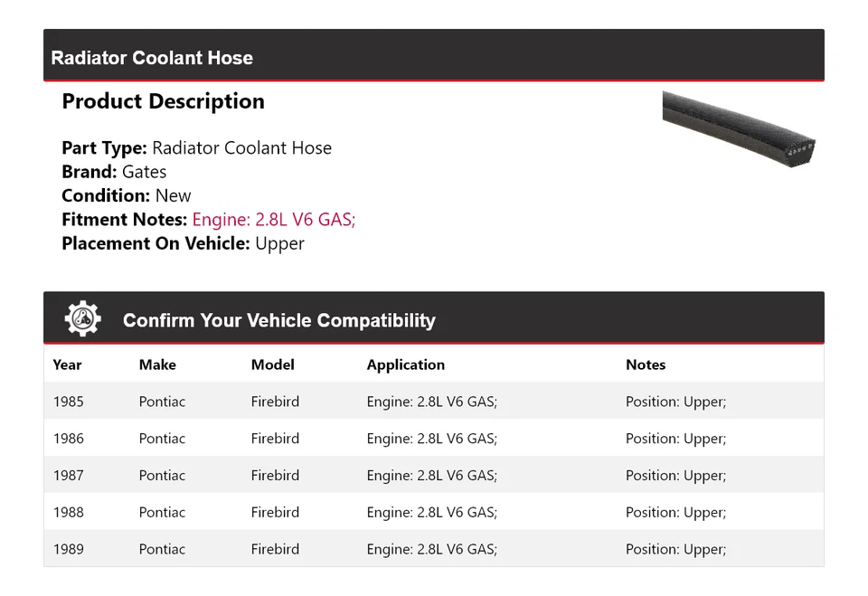868x596 pixels.
Task: Click the red fitment notes engine text
Action: coord(274,220)
